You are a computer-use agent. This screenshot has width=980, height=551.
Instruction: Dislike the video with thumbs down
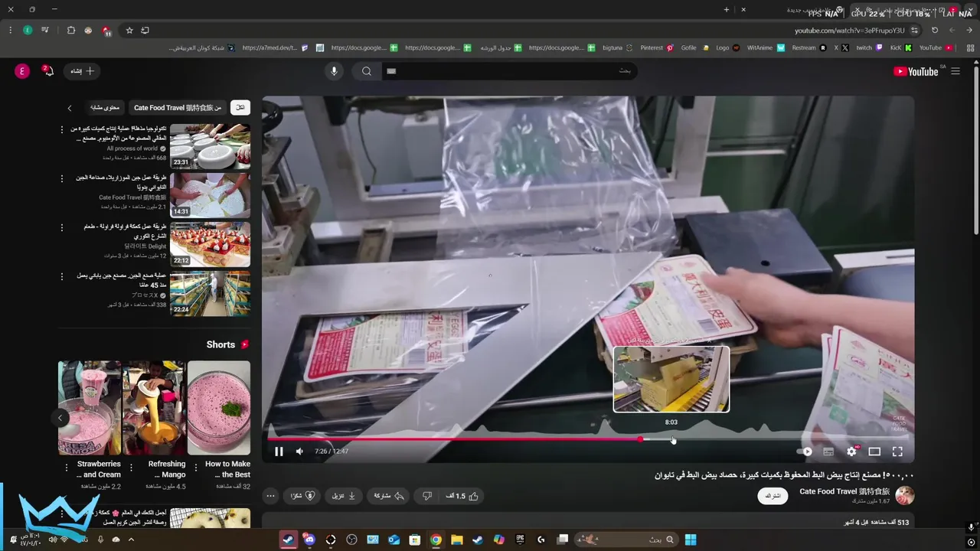point(427,496)
